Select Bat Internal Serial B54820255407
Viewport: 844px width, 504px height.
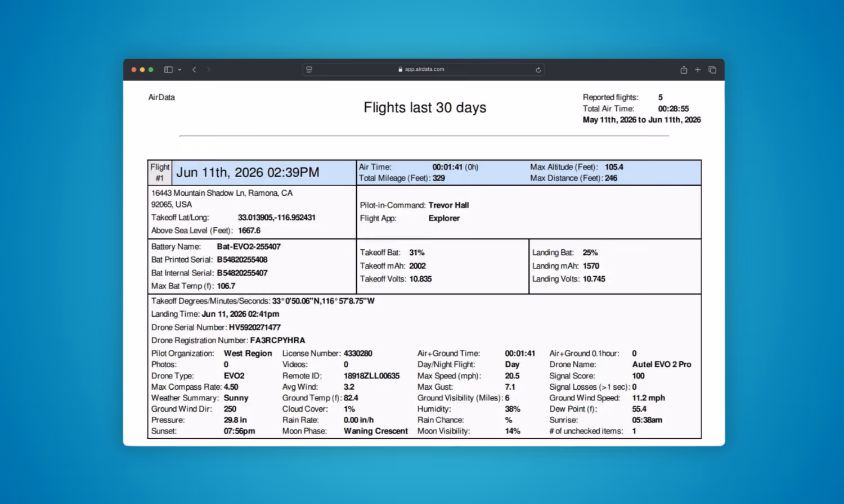(242, 273)
